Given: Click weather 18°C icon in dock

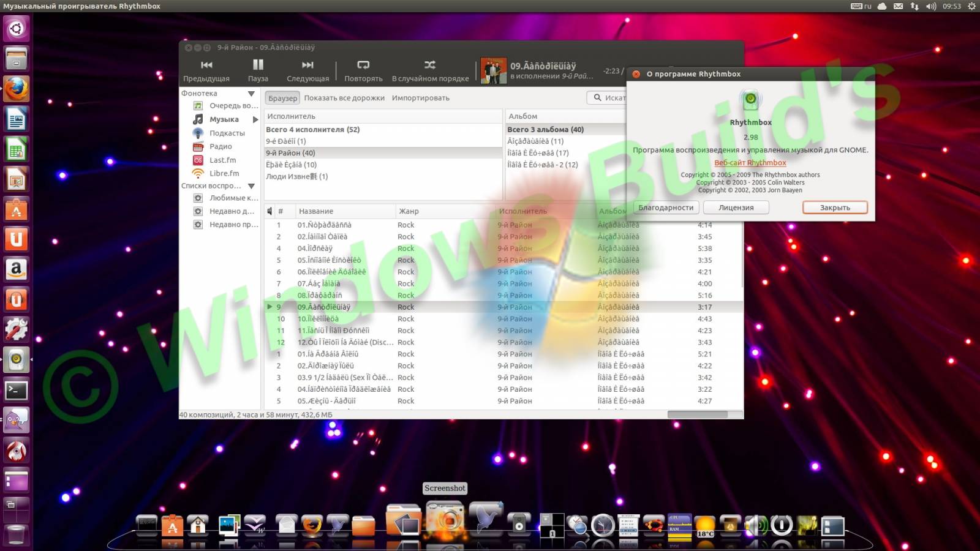Looking at the screenshot, I should tap(705, 526).
